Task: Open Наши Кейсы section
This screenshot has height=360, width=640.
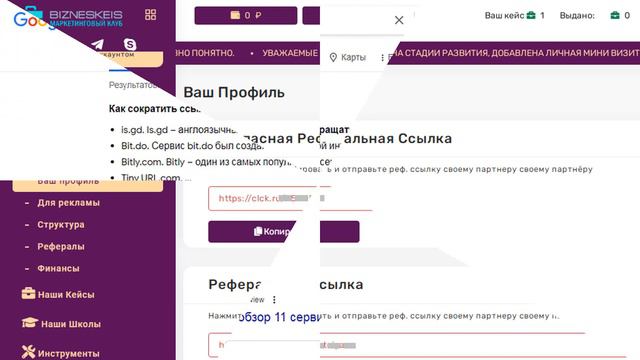Action: (66, 295)
